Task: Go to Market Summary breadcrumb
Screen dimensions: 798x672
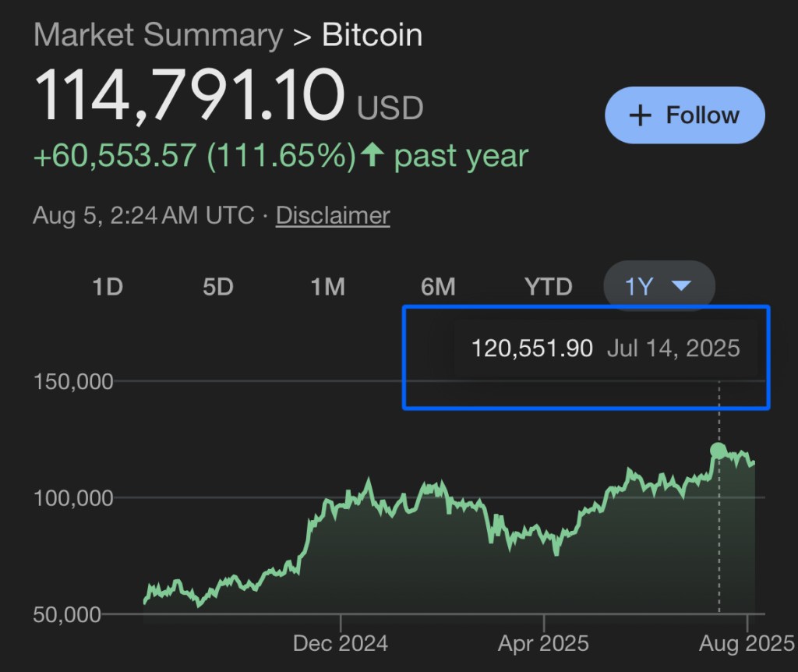Action: (x=158, y=36)
